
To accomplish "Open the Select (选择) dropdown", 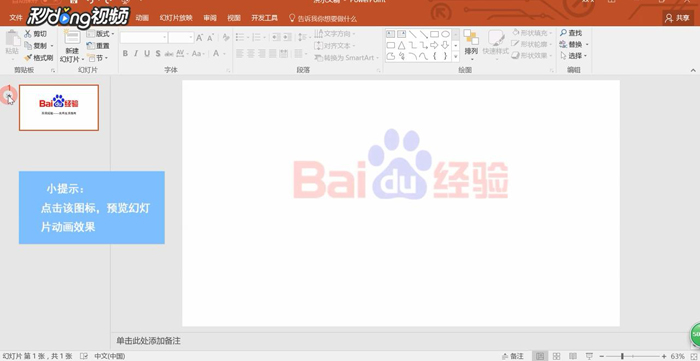I will click(574, 56).
